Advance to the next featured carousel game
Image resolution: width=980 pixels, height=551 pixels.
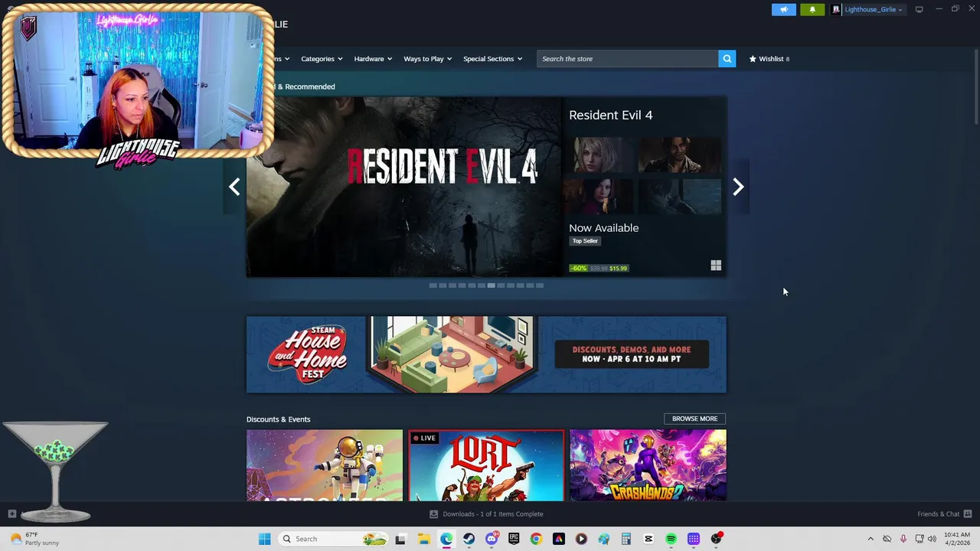point(738,187)
